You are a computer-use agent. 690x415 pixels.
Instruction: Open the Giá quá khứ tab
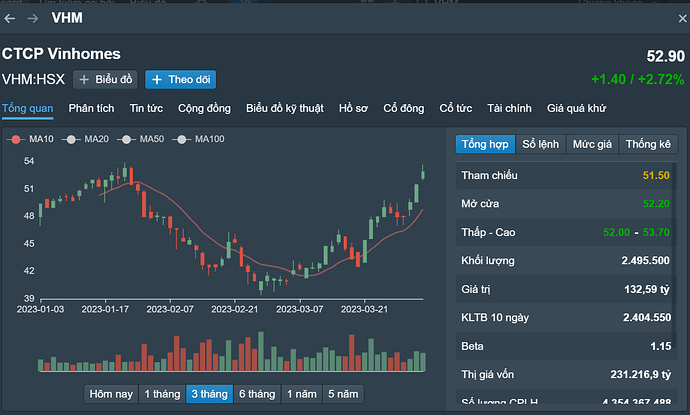tap(578, 108)
